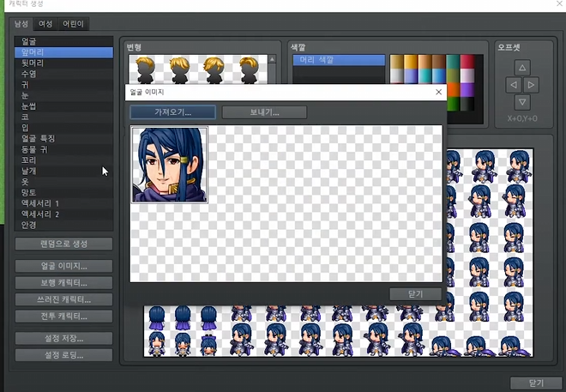
Task: Select 앞머리 in the parts list
Action: [x=64, y=52]
